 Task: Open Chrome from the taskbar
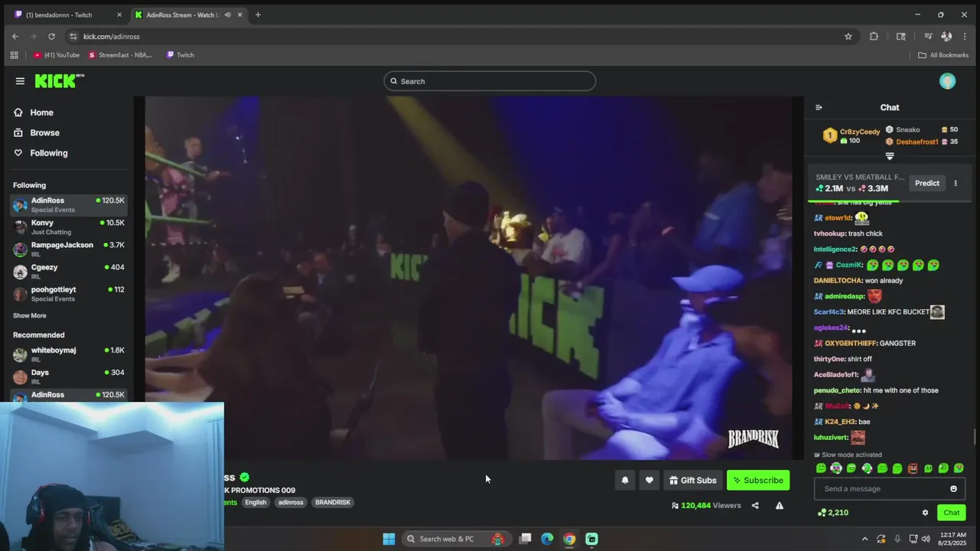569,539
